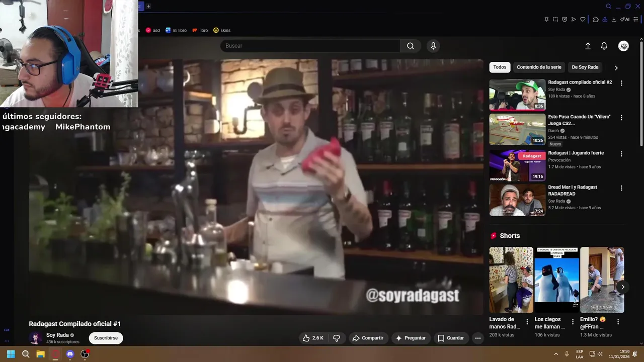Click the Preguntar ask button
644x362 pixels.
tap(411, 338)
